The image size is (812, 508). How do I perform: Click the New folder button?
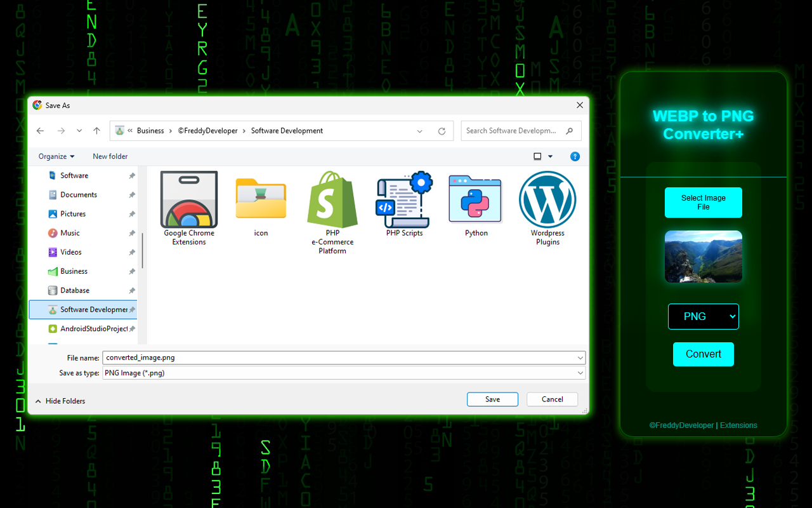(x=110, y=156)
